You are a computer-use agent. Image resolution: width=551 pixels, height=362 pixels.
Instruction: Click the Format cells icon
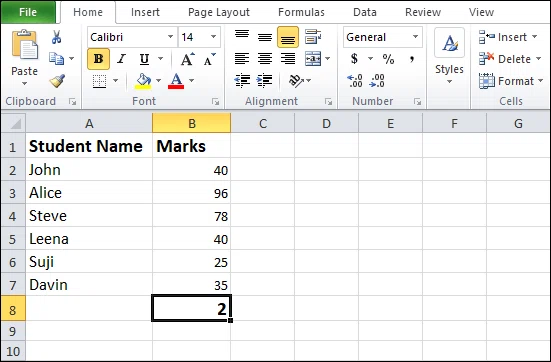(487, 81)
